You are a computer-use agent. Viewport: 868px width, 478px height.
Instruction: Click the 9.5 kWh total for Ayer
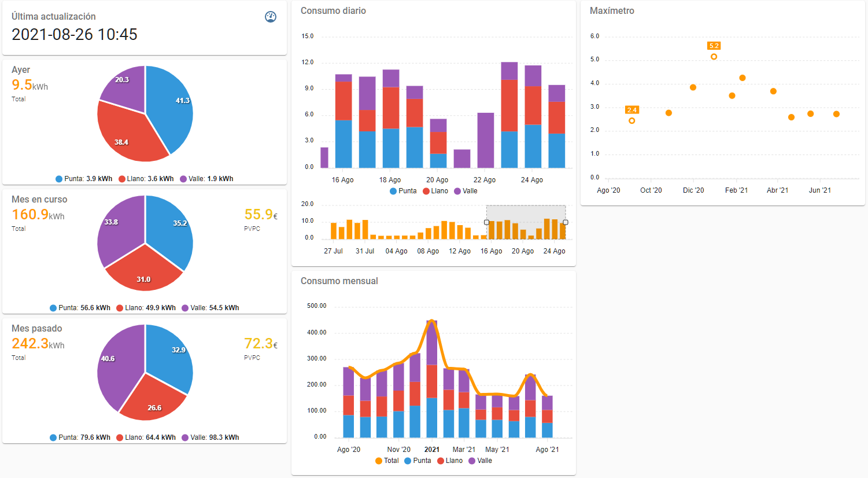click(30, 85)
